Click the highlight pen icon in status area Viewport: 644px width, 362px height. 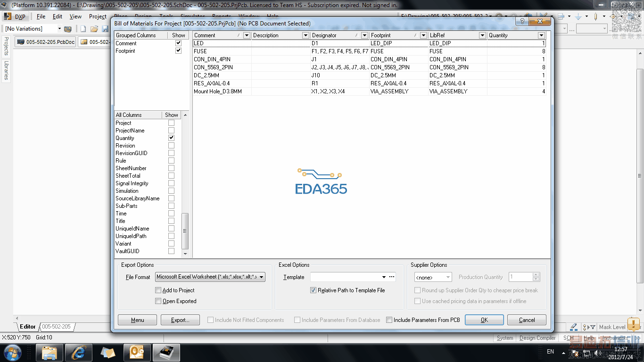(x=574, y=327)
